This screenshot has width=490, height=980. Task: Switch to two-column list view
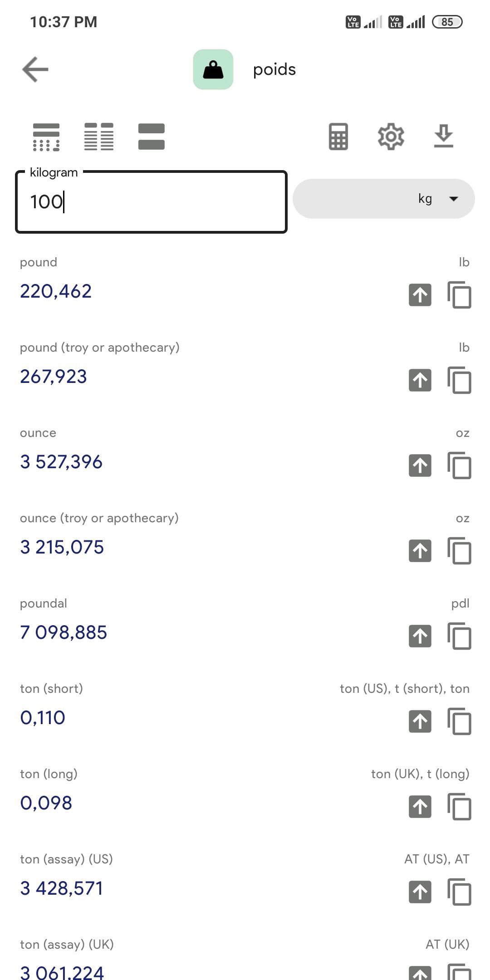click(x=99, y=137)
